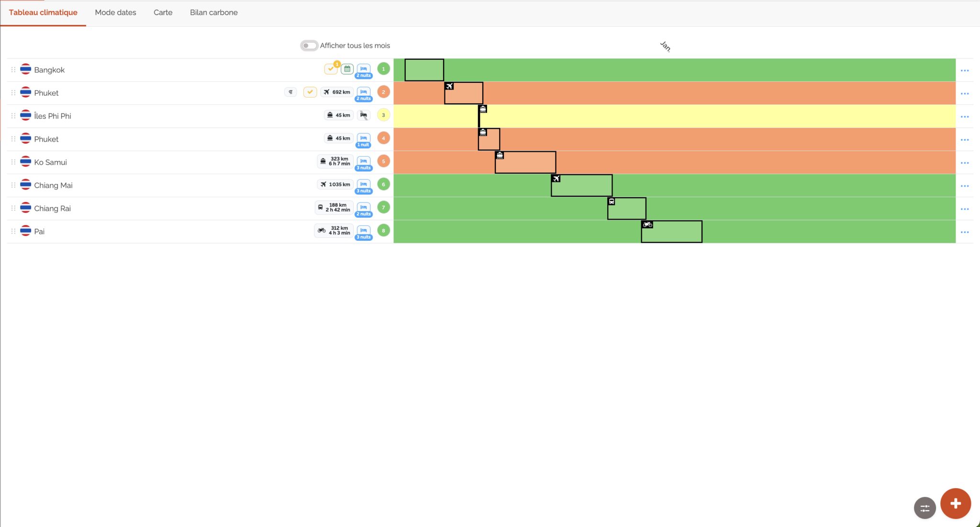Open the 3 nuits bed icon for Ko Samui

click(364, 162)
